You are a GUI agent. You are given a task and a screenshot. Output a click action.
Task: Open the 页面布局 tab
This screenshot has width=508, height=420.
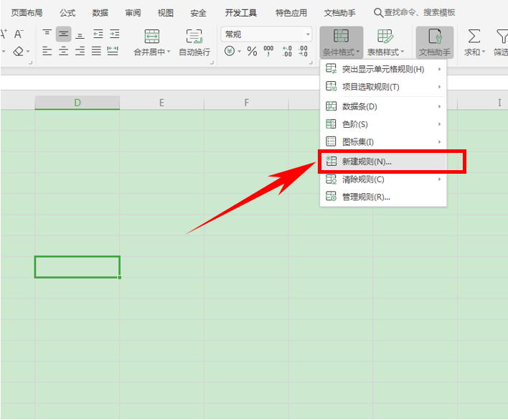pyautogui.click(x=27, y=13)
